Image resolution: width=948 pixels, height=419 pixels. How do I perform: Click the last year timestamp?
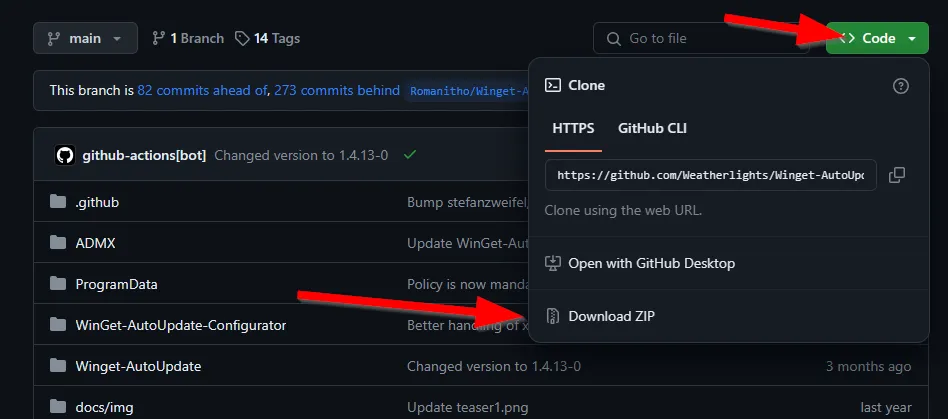886,408
